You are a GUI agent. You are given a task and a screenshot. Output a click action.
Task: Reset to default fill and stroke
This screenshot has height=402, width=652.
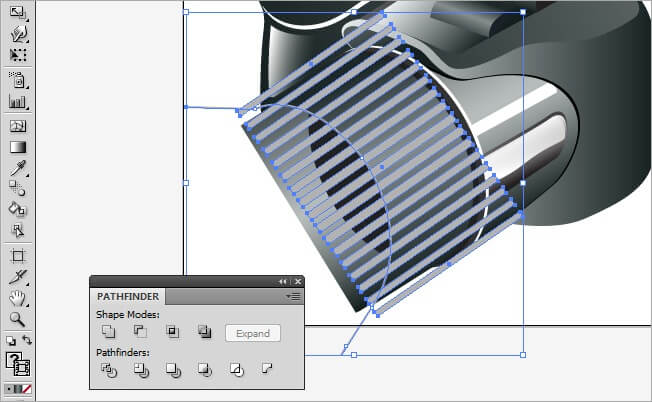[10, 341]
